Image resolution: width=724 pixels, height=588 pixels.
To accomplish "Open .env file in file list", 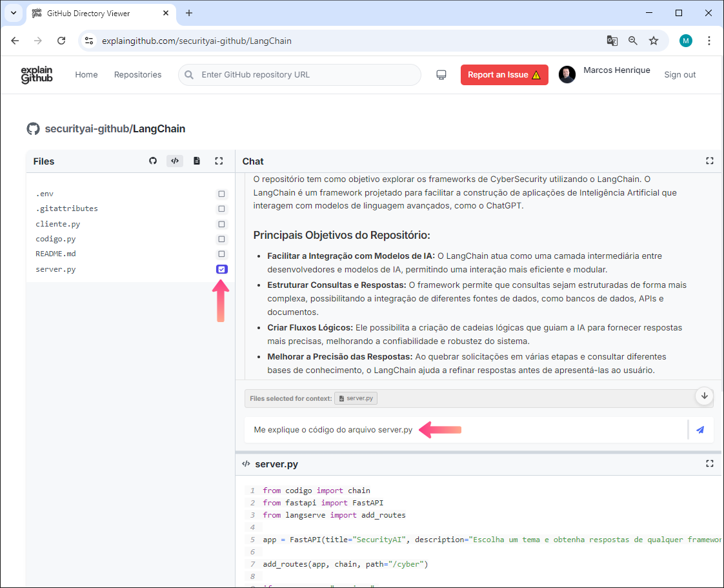I will click(x=45, y=194).
